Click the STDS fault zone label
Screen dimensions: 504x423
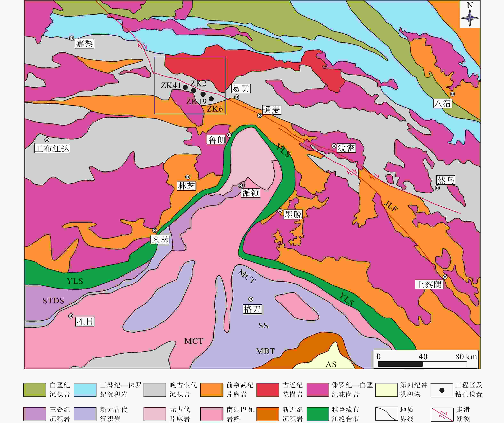point(53,301)
